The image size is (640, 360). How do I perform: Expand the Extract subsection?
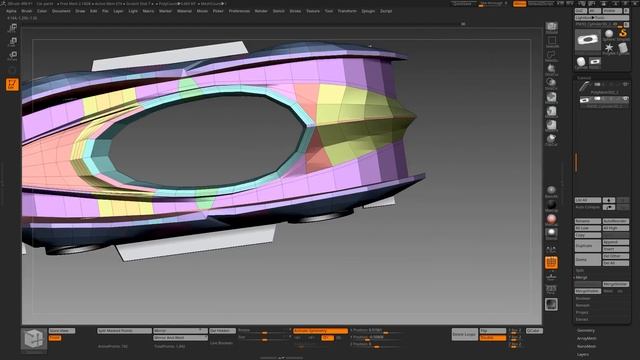(582, 319)
